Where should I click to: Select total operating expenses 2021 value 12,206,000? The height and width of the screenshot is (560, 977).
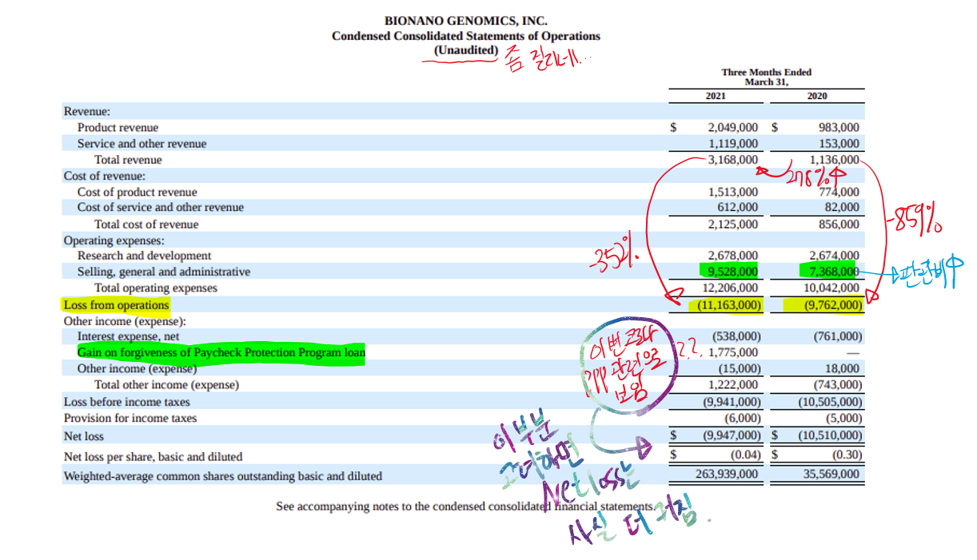pos(730,288)
